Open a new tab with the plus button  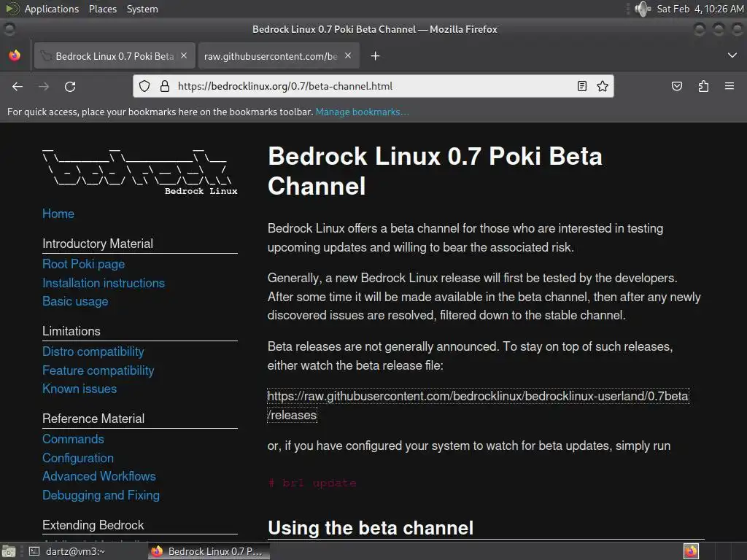[376, 56]
